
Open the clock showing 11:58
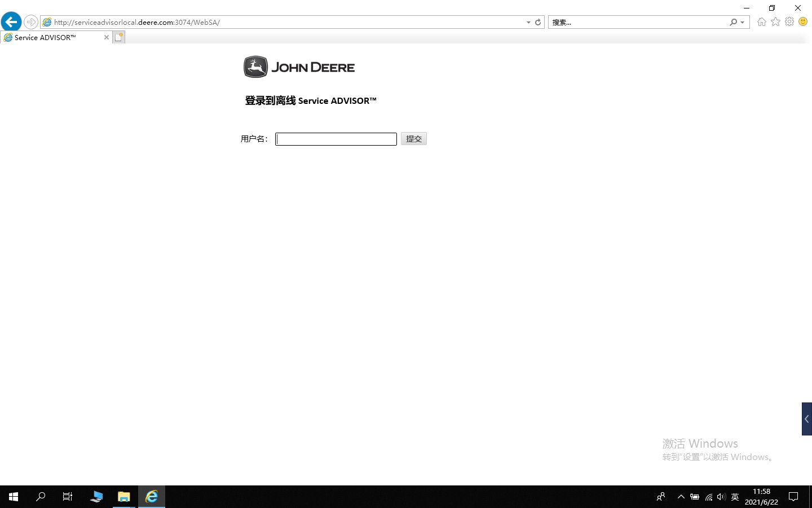(x=761, y=497)
